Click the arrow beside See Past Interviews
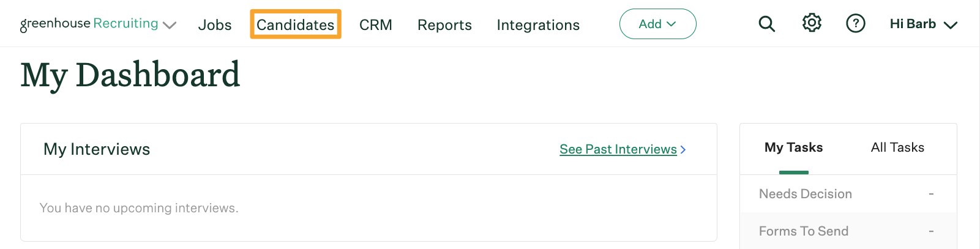980x249 pixels. (683, 149)
